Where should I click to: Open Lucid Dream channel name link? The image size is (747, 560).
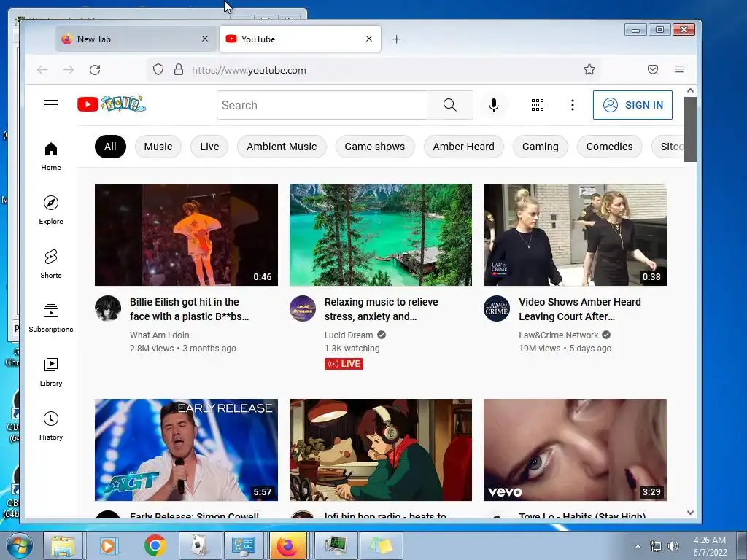tap(348, 335)
